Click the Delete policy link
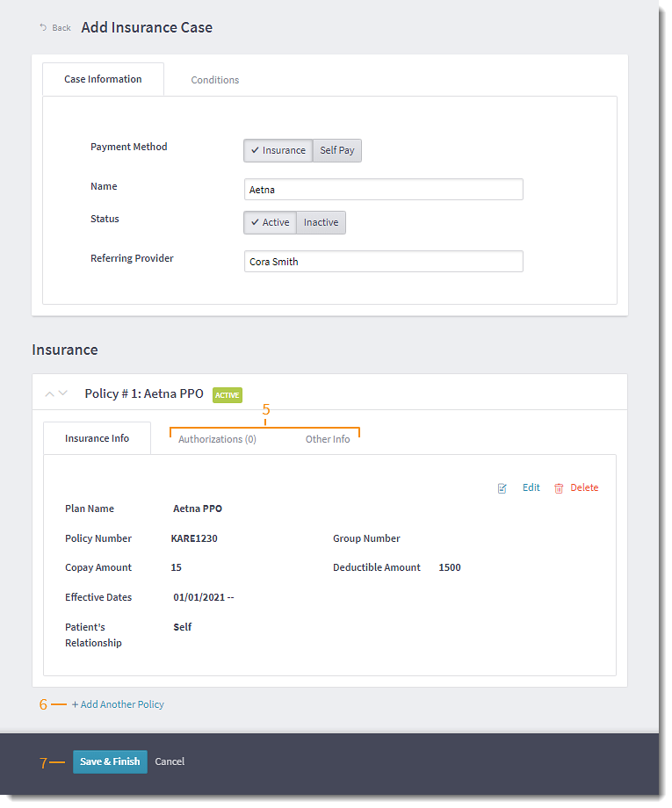Image resolution: width=672 pixels, height=808 pixels. (584, 488)
